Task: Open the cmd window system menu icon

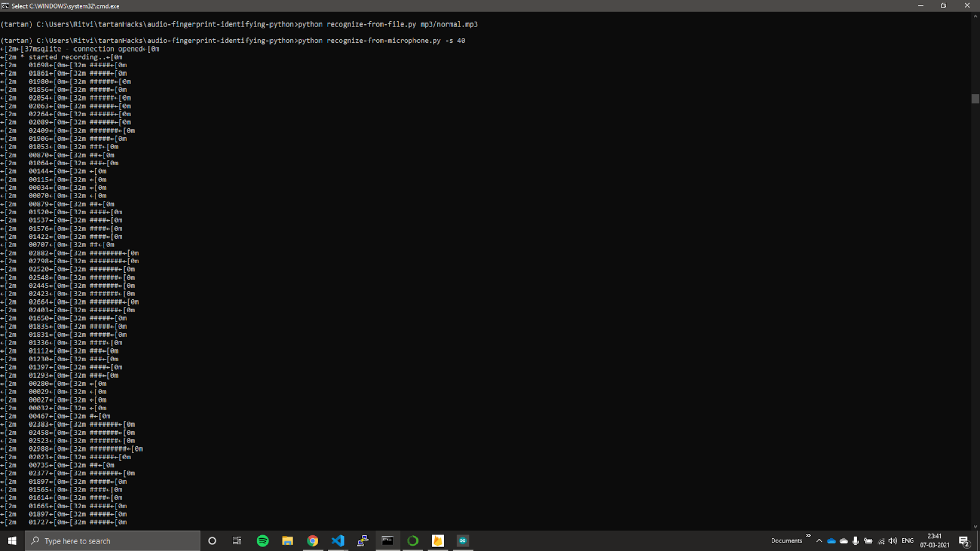Action: (x=5, y=6)
